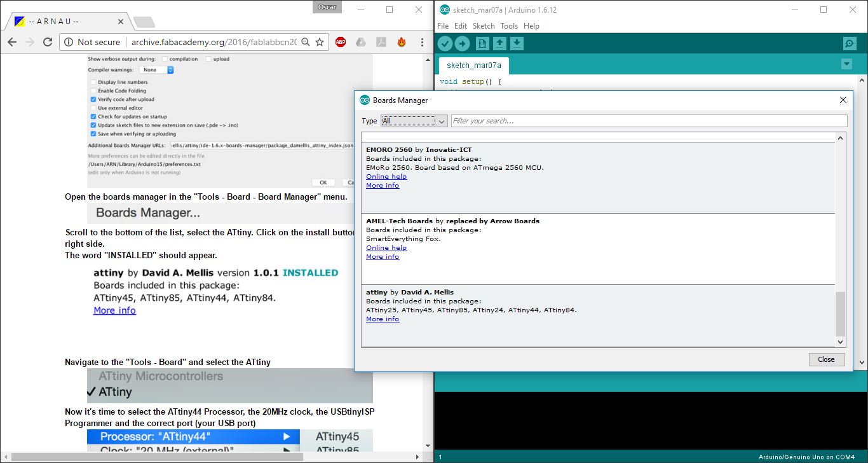Open a new Chrome tab
The width and height of the screenshot is (868, 463).
click(144, 22)
